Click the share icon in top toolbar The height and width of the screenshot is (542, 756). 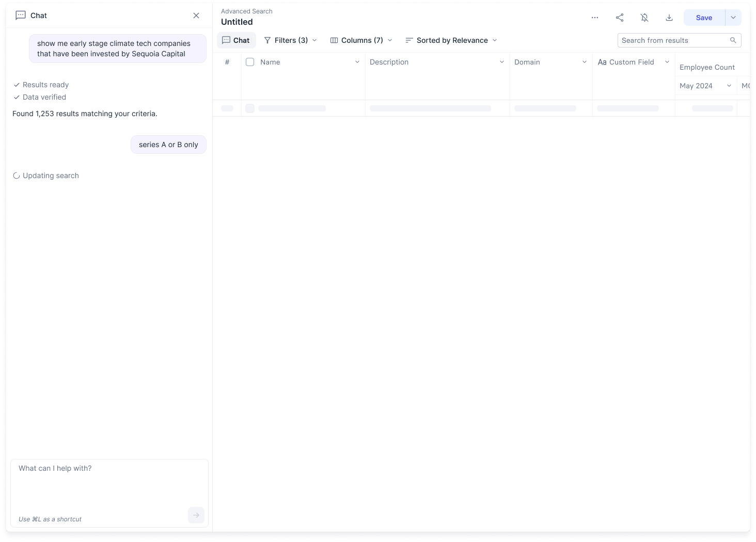(x=620, y=18)
